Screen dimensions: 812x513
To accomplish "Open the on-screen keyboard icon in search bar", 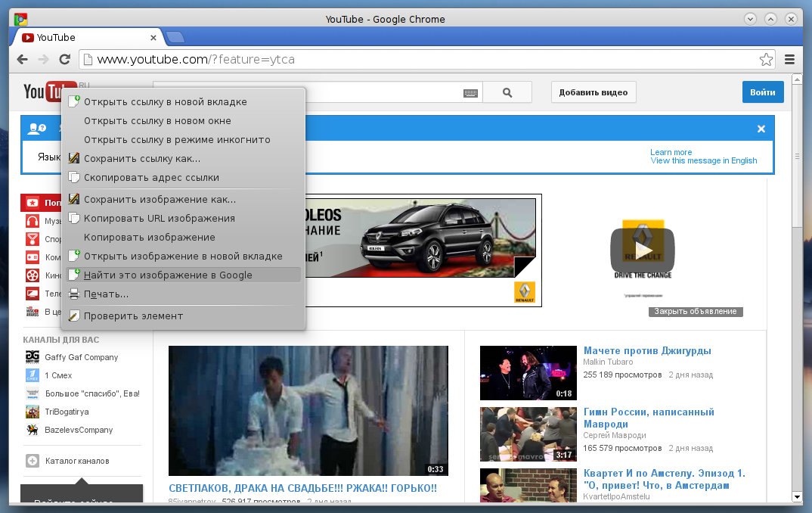I will click(x=471, y=92).
